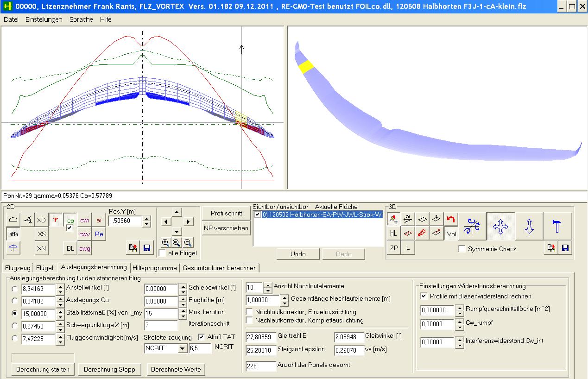Enable the Symmetrie Check checkbox
Screen dimensions: 588x379
pyautogui.click(x=462, y=249)
